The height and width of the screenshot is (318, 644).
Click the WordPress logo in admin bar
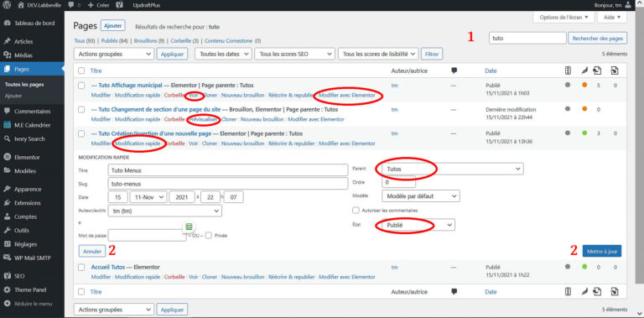[7, 5]
